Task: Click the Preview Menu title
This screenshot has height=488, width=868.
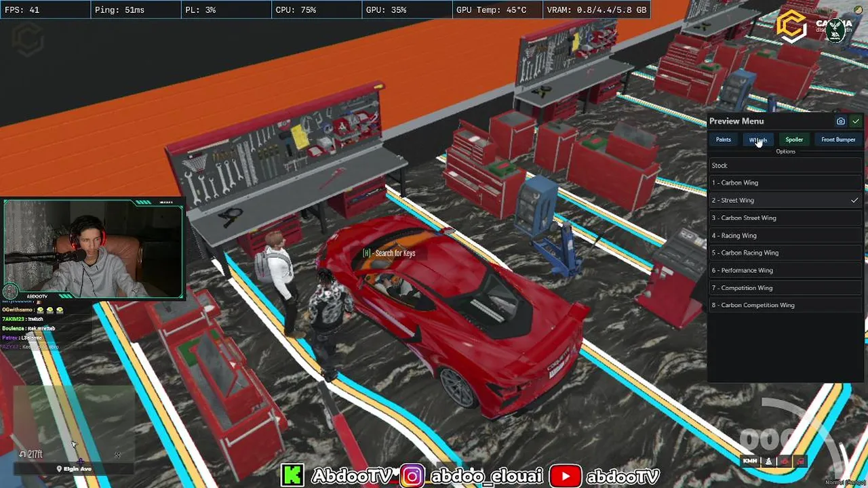Action: pos(736,121)
